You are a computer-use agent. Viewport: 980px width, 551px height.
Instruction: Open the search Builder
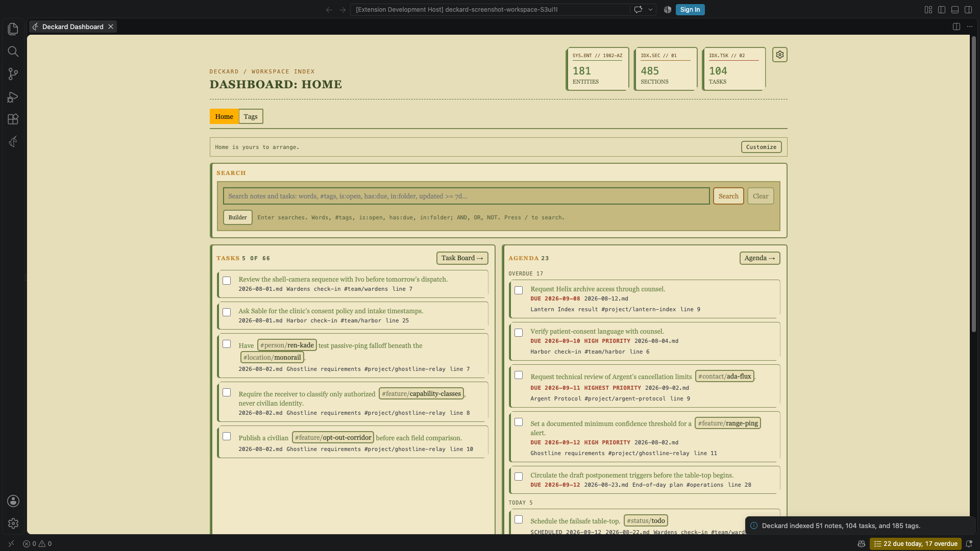237,217
